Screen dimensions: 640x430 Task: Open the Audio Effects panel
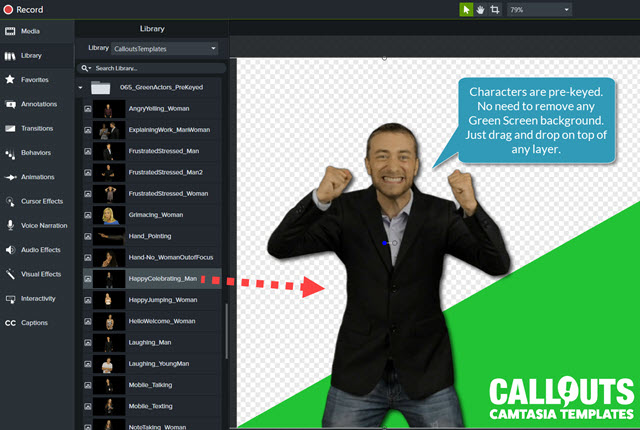click(x=36, y=249)
